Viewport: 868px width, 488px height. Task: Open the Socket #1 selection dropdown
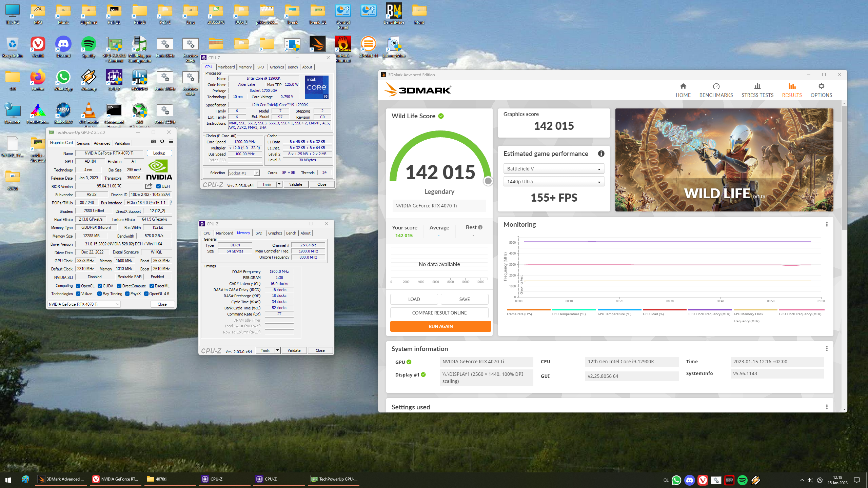click(x=244, y=173)
